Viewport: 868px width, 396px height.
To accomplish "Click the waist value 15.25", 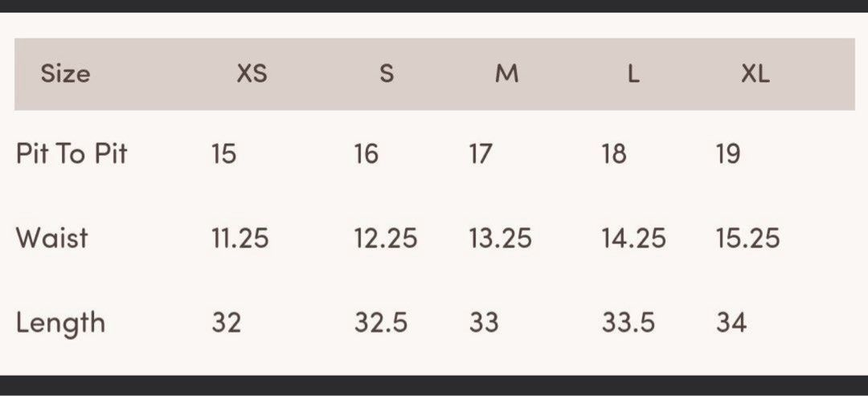I will pyautogui.click(x=747, y=239).
